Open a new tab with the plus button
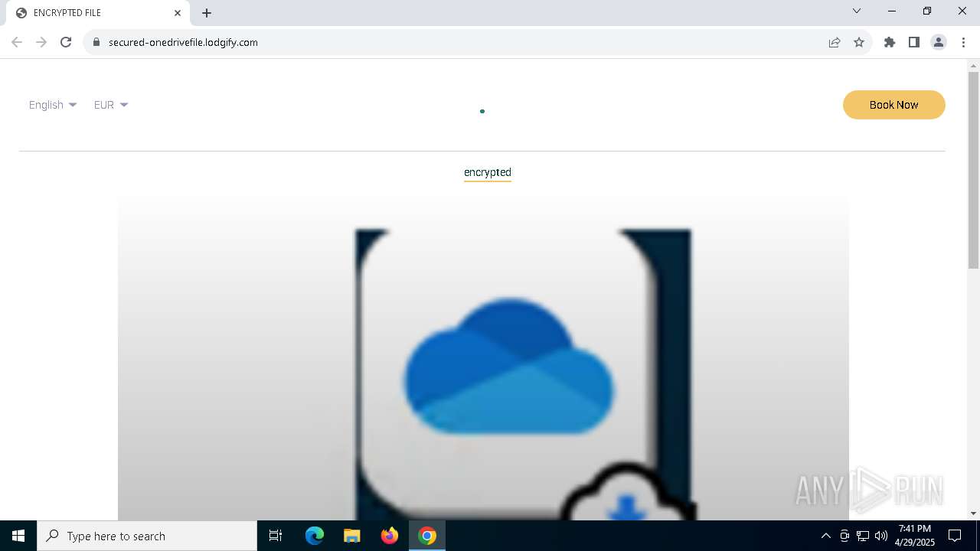Viewport: 980px width, 551px height. (207, 13)
